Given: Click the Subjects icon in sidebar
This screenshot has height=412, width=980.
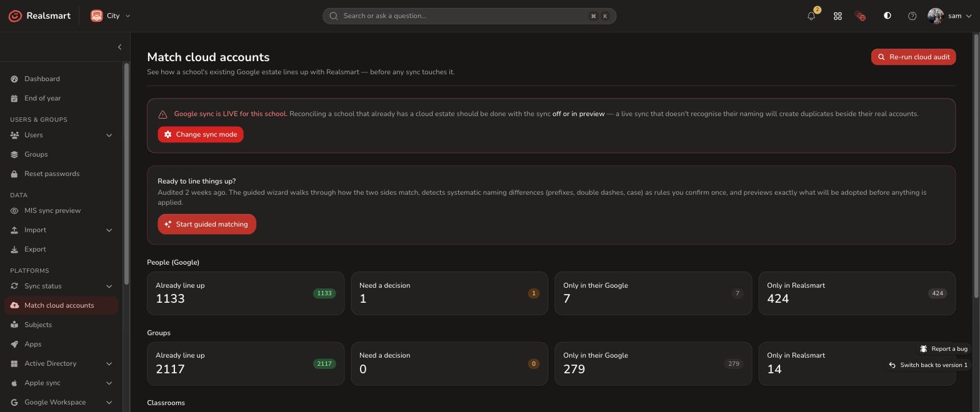Looking at the screenshot, I should [x=14, y=325].
